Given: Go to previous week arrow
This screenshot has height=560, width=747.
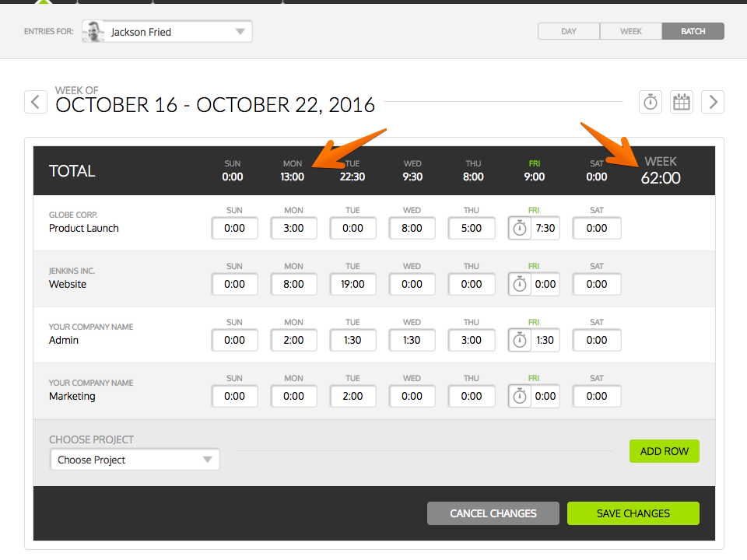Looking at the screenshot, I should 36,102.
